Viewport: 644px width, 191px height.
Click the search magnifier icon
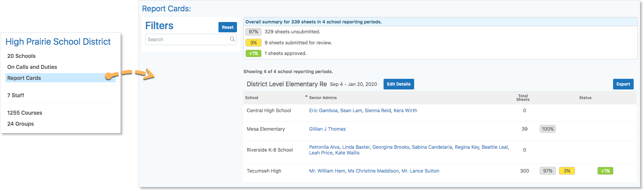[x=232, y=39]
